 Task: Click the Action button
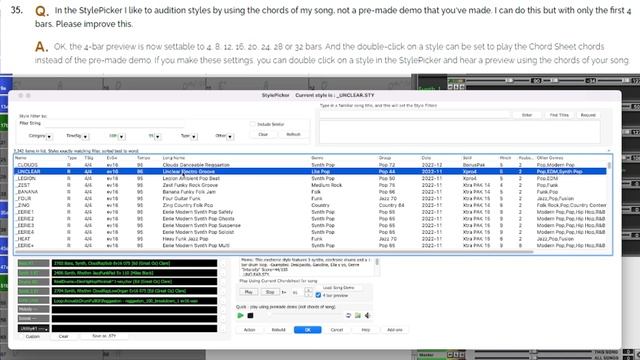tap(250, 330)
